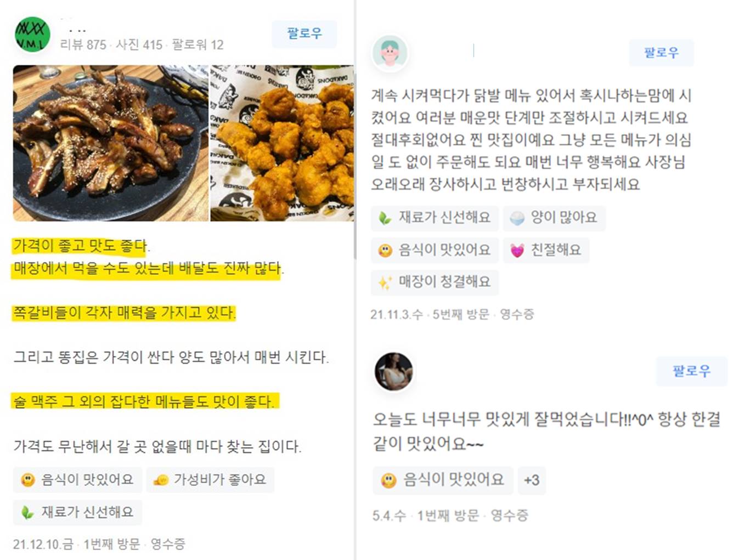The image size is (739, 560).
Task: Select the 양이 많아요 rice bowl tag
Action: pyautogui.click(x=554, y=218)
